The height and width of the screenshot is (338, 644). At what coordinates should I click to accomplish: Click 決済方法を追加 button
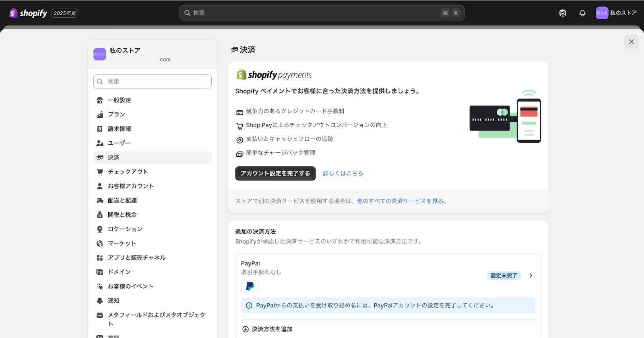click(267, 329)
